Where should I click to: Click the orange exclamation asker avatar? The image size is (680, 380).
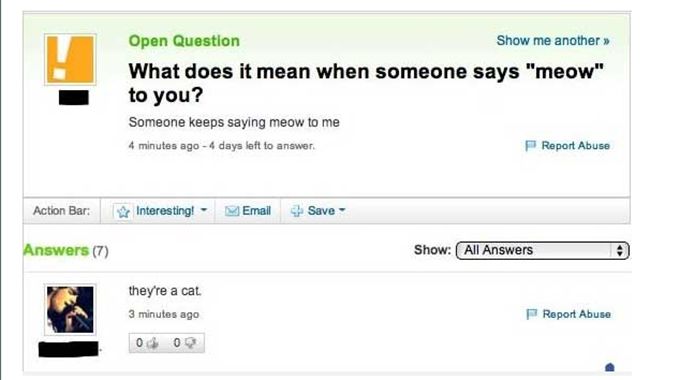[70, 59]
